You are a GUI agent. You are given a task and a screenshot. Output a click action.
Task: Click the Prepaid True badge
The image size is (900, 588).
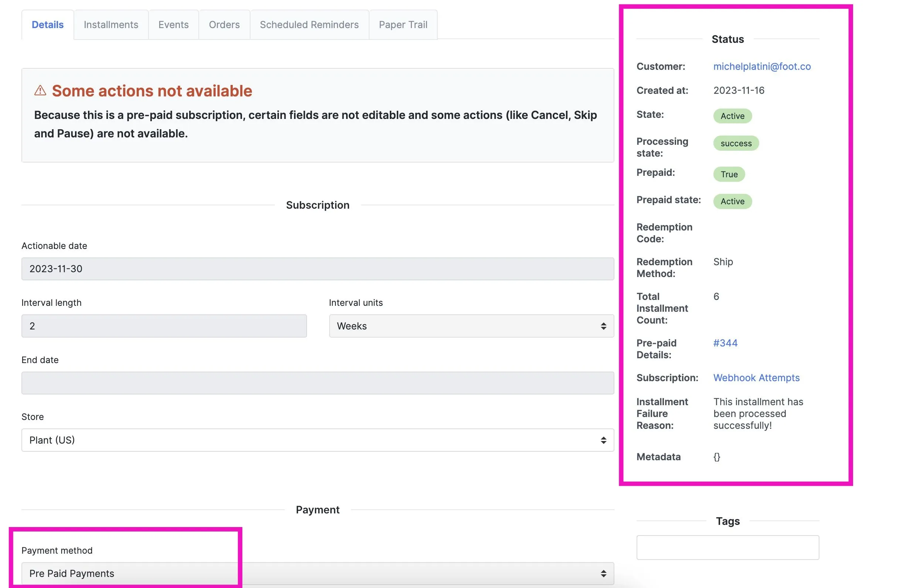click(729, 174)
